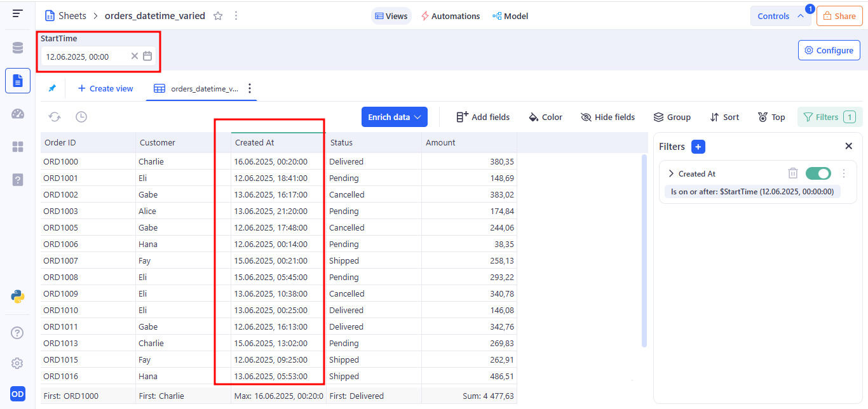Click the pin view icon
The width and height of the screenshot is (868, 409).
(x=52, y=88)
